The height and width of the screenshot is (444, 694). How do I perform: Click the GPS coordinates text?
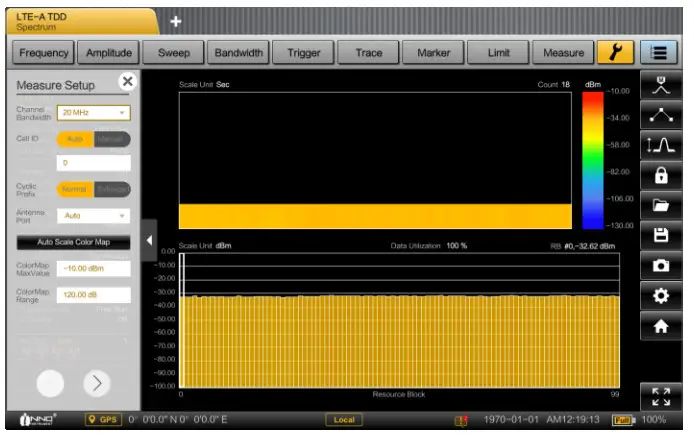click(178, 420)
